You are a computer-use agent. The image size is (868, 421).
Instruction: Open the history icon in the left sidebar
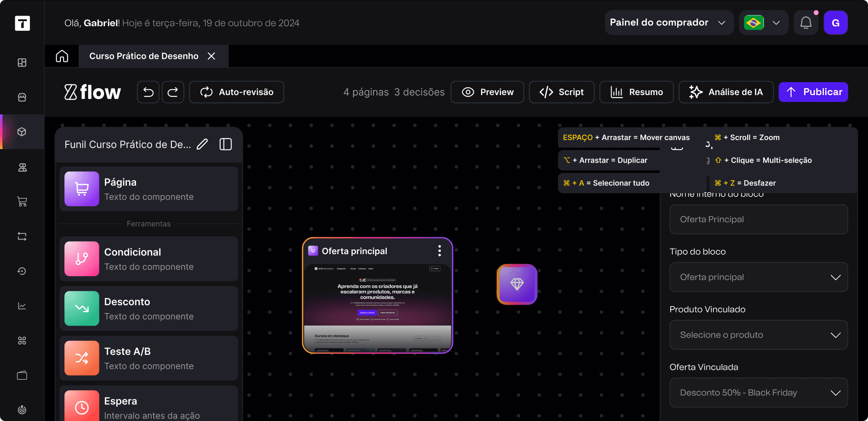click(x=22, y=271)
